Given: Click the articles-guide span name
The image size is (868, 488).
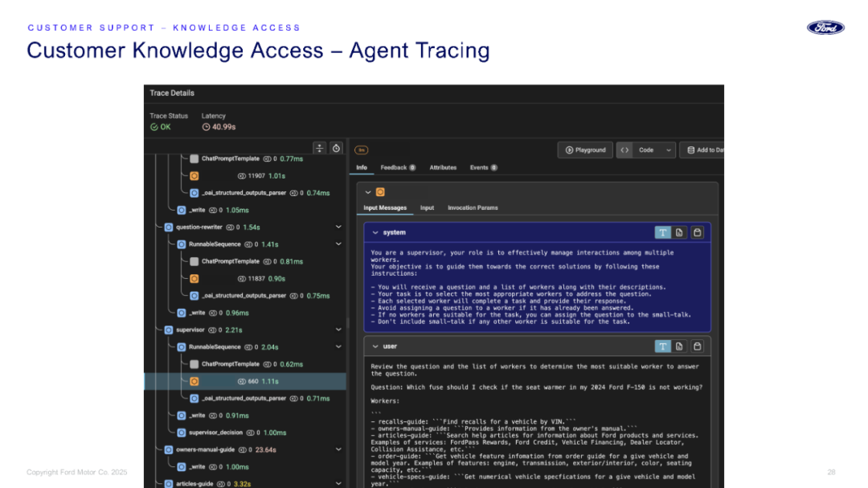Looking at the screenshot, I should [x=194, y=484].
